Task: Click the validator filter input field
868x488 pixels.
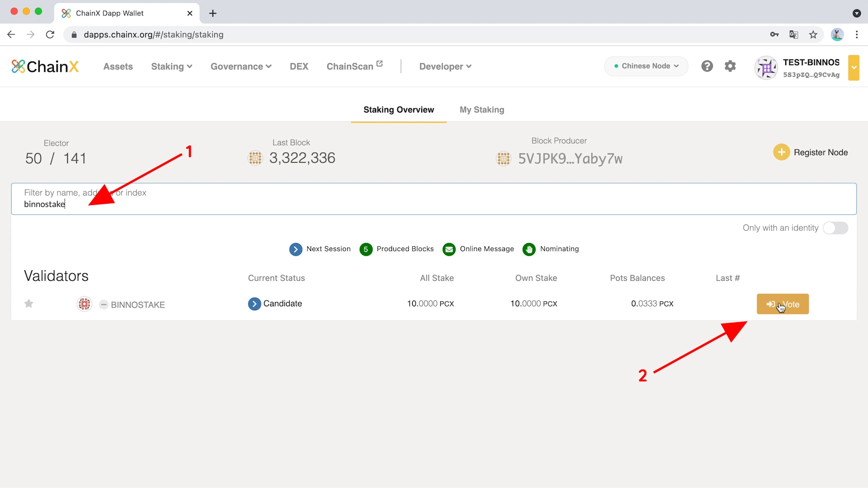Action: (x=434, y=199)
